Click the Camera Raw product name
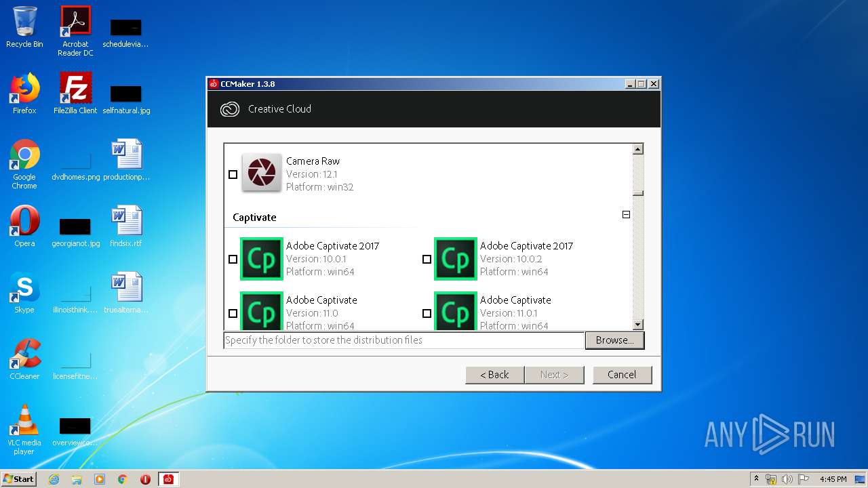 (313, 161)
